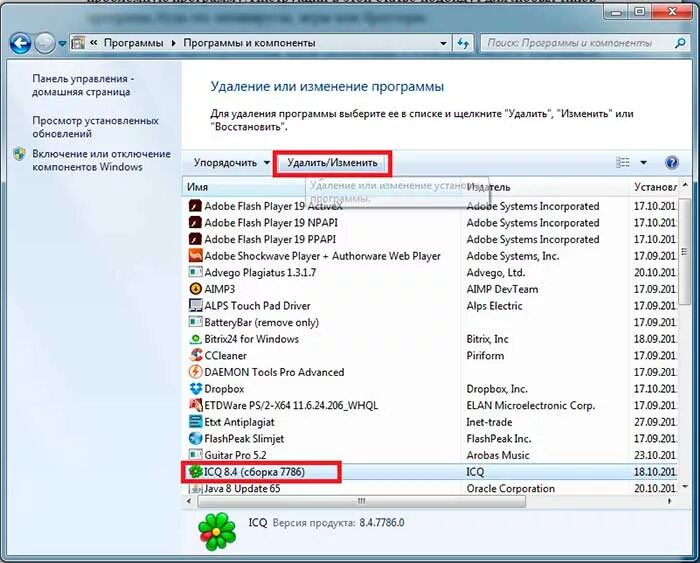Expand the view options dropdown arrow
Image resolution: width=700 pixels, height=563 pixels.
point(643,163)
